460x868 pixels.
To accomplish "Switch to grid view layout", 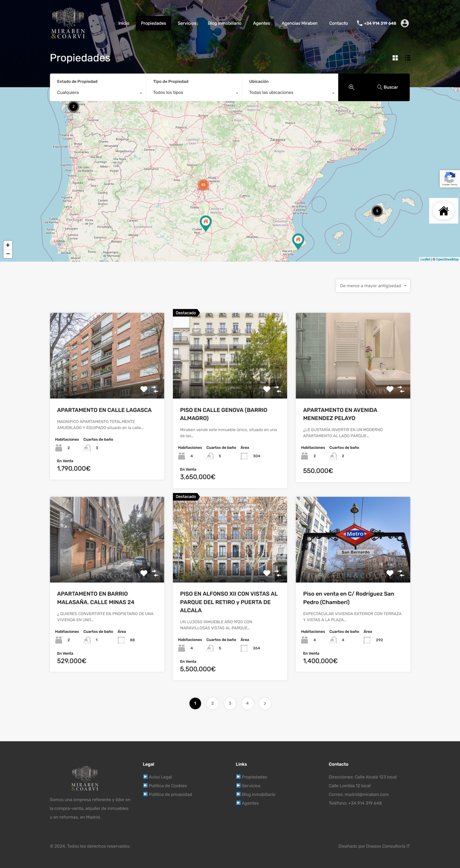I will (395, 58).
